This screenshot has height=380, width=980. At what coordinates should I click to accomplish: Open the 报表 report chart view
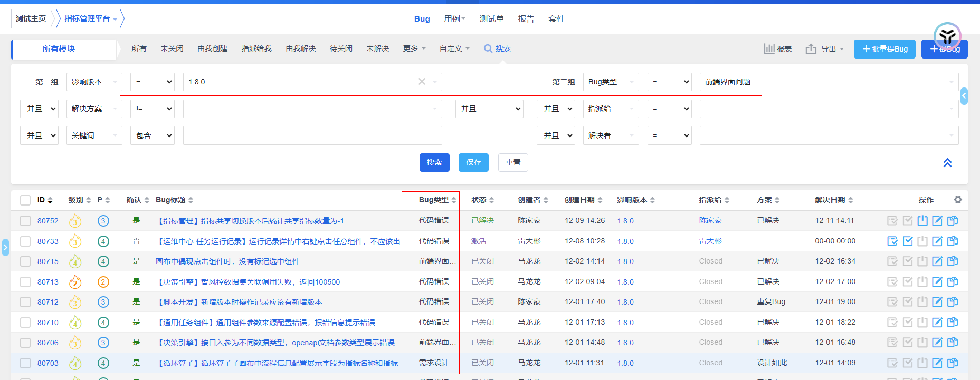[778, 49]
